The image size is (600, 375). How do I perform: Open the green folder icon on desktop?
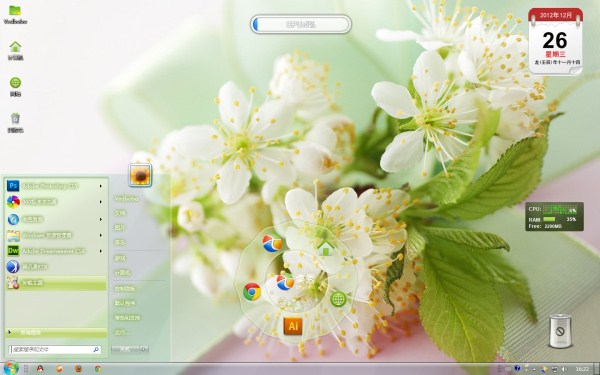pos(15,14)
